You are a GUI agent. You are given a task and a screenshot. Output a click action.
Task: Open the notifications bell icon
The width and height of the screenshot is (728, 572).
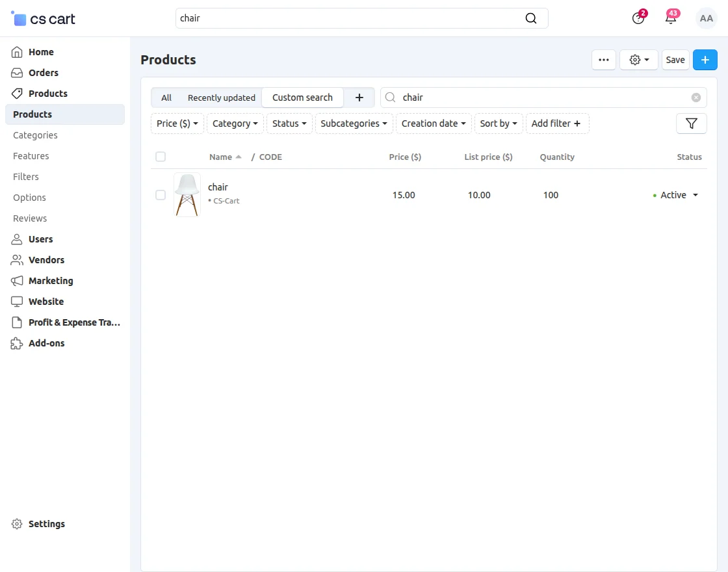pos(671,18)
